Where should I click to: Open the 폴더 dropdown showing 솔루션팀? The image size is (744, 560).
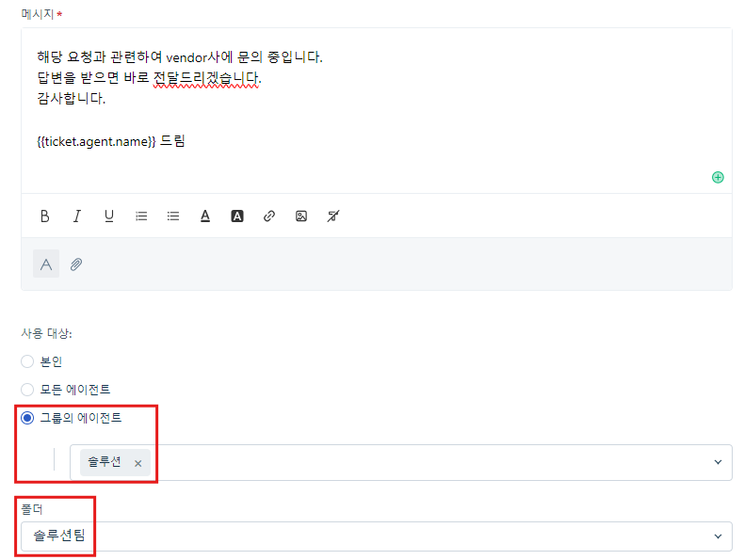point(377,536)
